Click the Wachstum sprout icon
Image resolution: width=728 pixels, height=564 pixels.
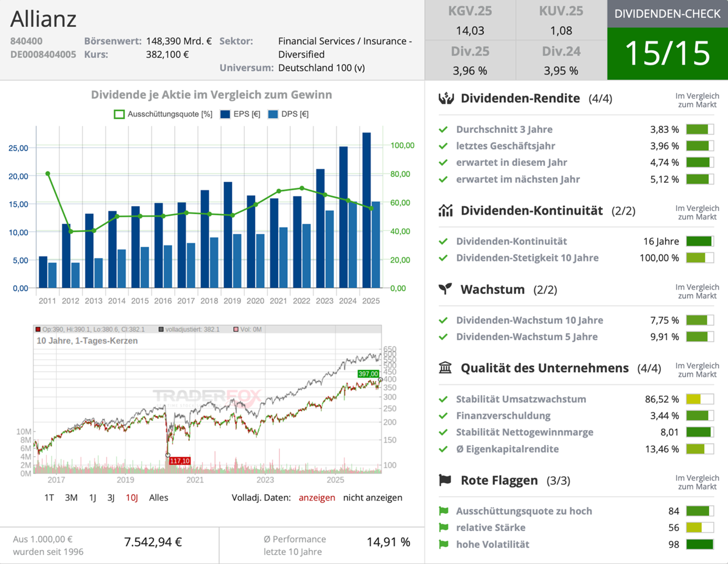click(x=445, y=289)
